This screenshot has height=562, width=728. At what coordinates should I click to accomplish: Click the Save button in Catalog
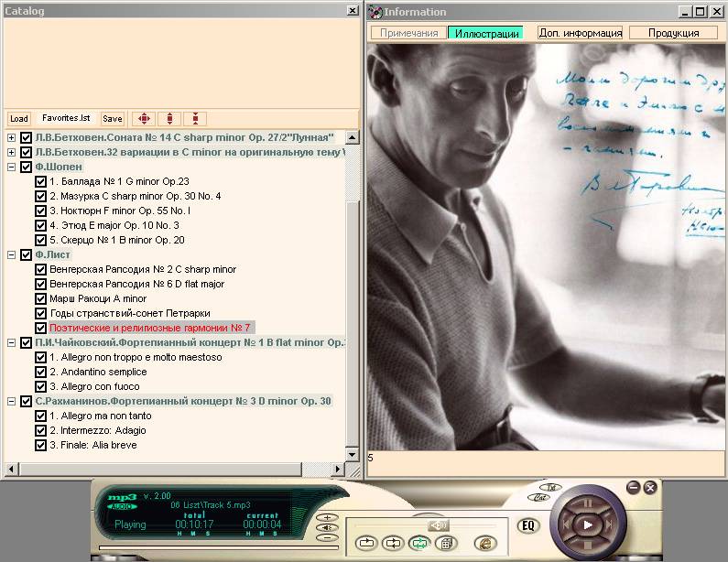[x=112, y=119]
